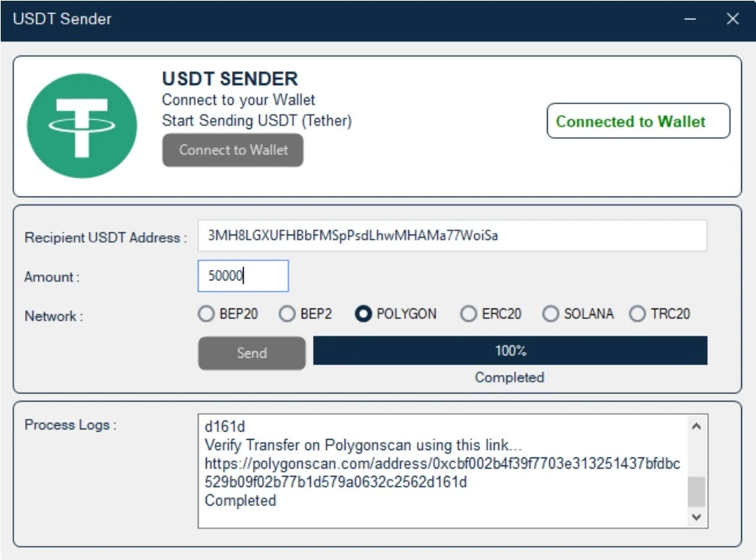756x560 pixels.
Task: Click the 'USDT SENDER' heading text
Action: (x=230, y=78)
